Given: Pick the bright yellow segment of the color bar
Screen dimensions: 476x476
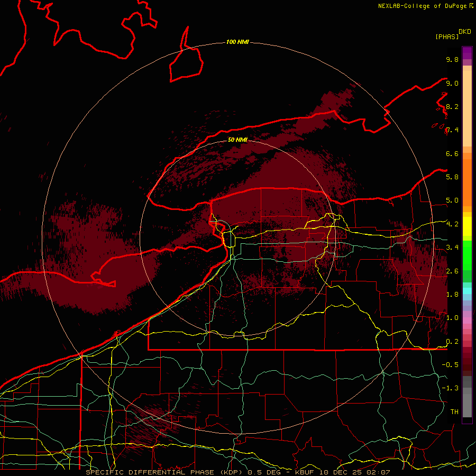Looking at the screenshot, I should coord(467,226).
